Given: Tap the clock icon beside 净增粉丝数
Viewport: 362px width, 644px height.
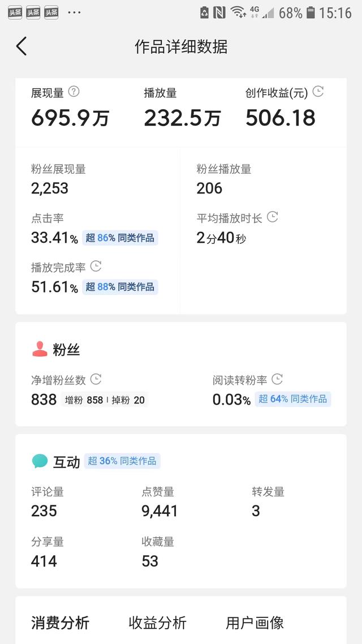Looking at the screenshot, I should click(96, 379).
